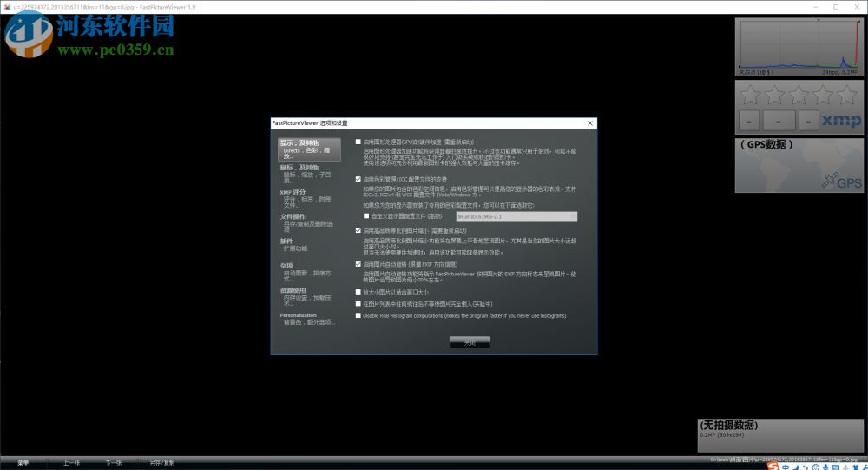Select the 鼠标,及其他 settings category

tap(309, 174)
